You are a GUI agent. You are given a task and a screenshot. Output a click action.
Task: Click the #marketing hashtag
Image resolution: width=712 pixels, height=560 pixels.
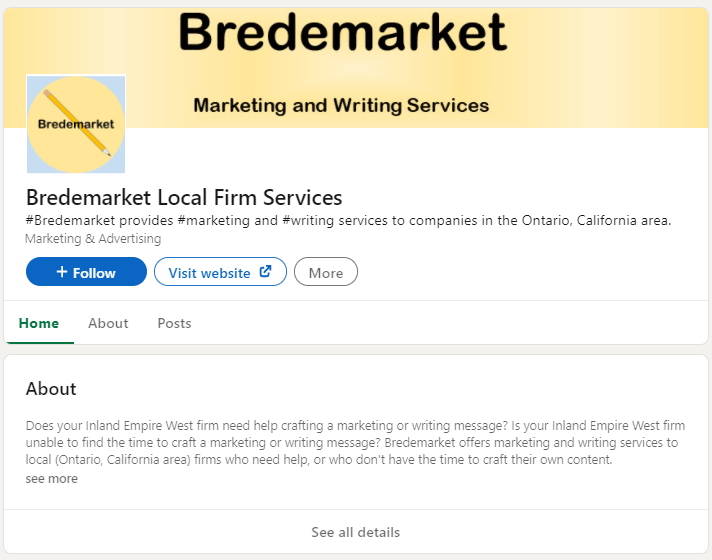coord(211,221)
